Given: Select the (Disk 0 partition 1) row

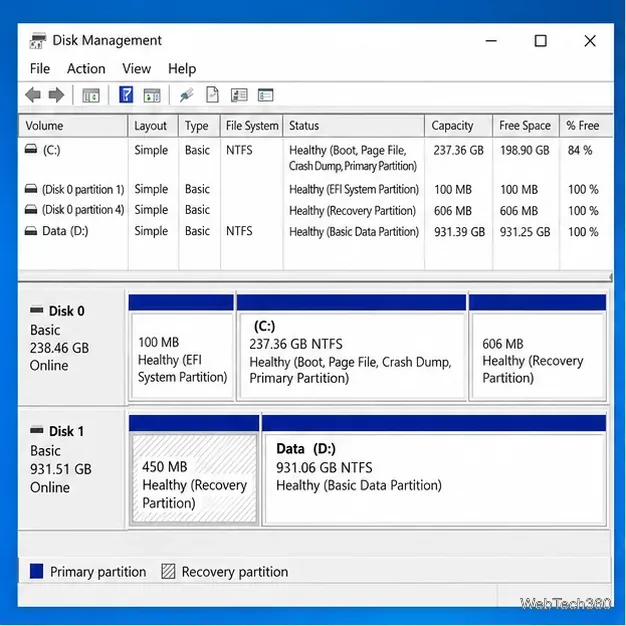Looking at the screenshot, I should pyautogui.click(x=315, y=189).
